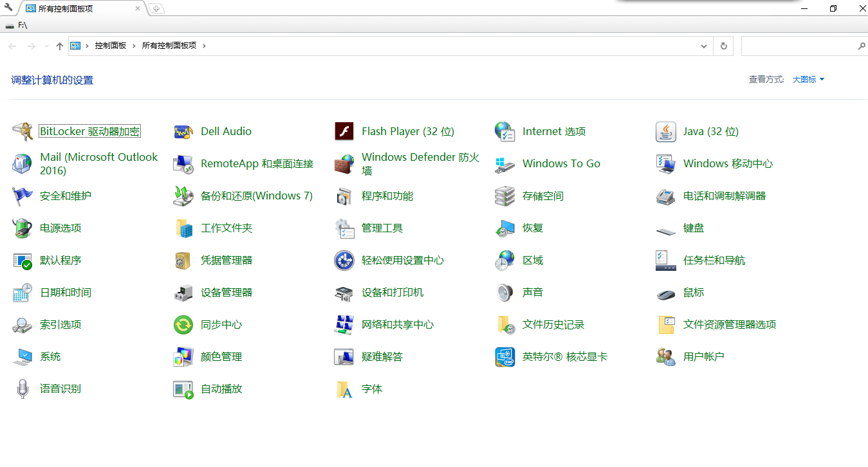Open the BitLocker drive encryption icon
Image resolution: width=868 pixels, height=467 pixels.
(23, 132)
